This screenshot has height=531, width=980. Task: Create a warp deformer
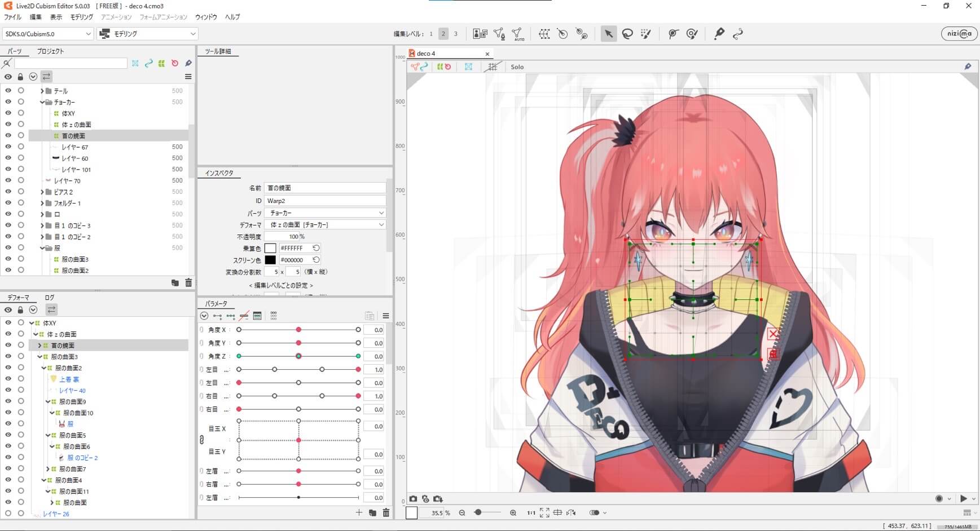544,34
